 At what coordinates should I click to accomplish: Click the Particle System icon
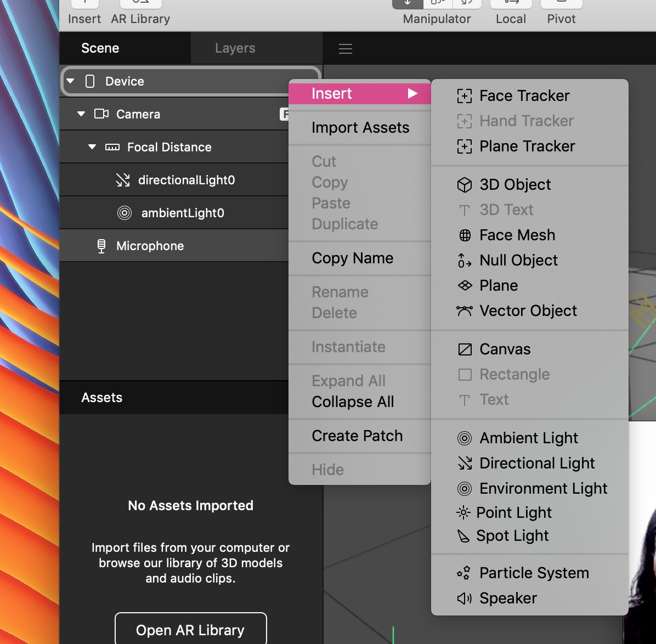(x=464, y=573)
